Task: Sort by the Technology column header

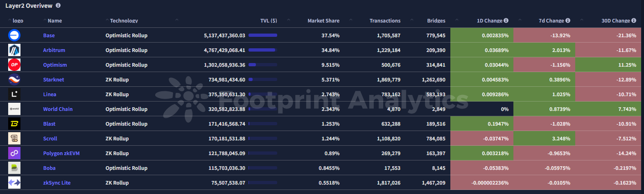Action: point(124,20)
